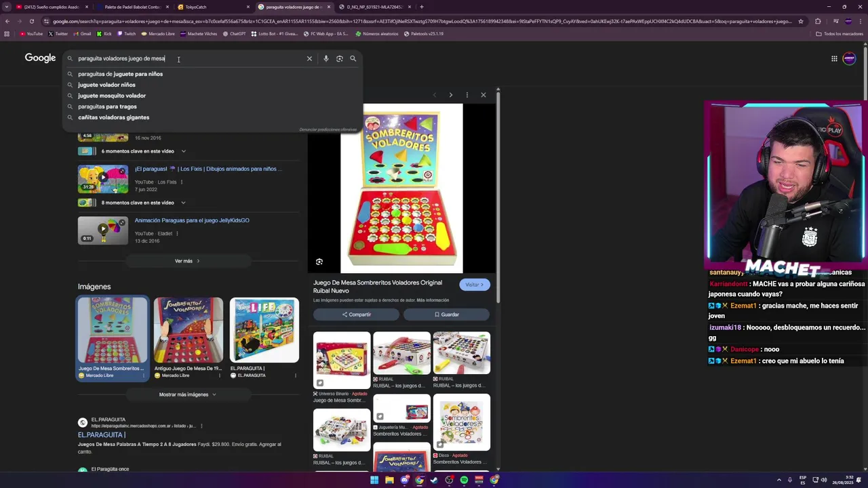This screenshot has width=868, height=488.
Task: Open Disco Sombreritos Voladores related image
Action: 461,422
